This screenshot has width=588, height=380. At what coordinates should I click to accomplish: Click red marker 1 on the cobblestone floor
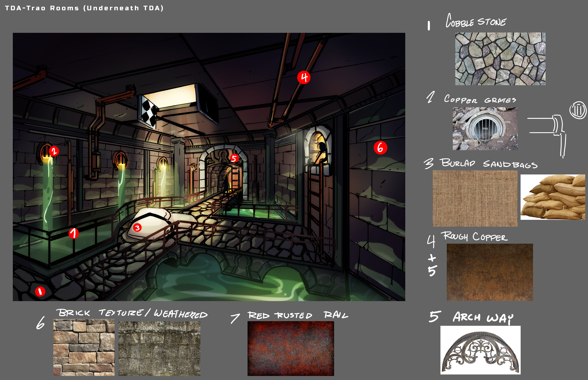40,291
